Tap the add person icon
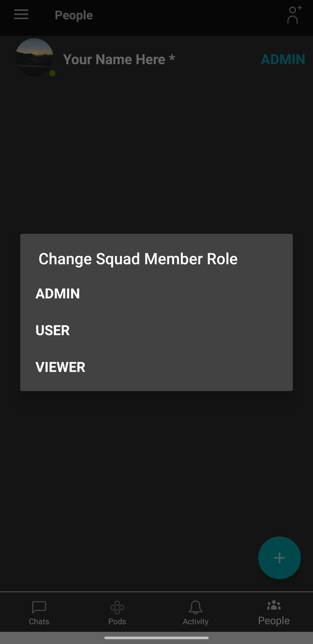 coord(294,15)
